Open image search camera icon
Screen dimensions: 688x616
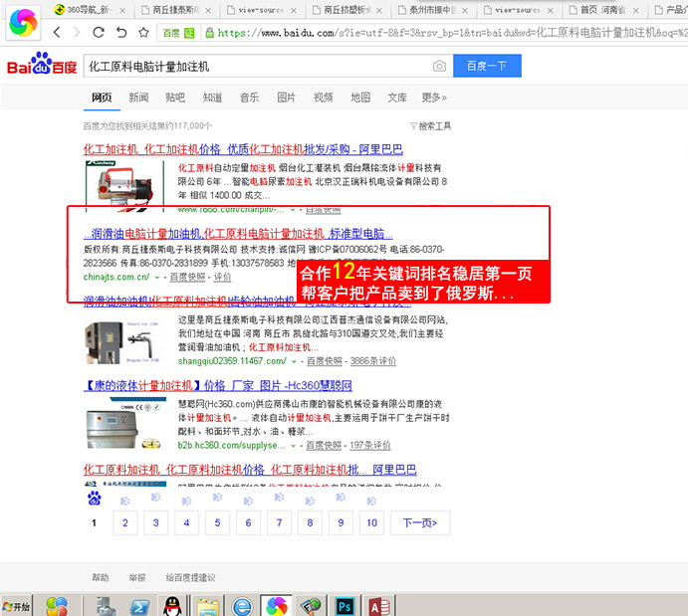(x=439, y=66)
